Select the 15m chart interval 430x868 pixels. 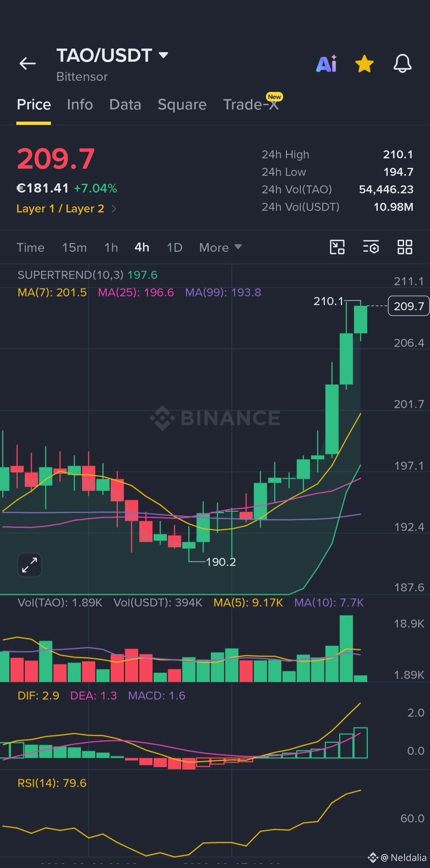(x=74, y=247)
